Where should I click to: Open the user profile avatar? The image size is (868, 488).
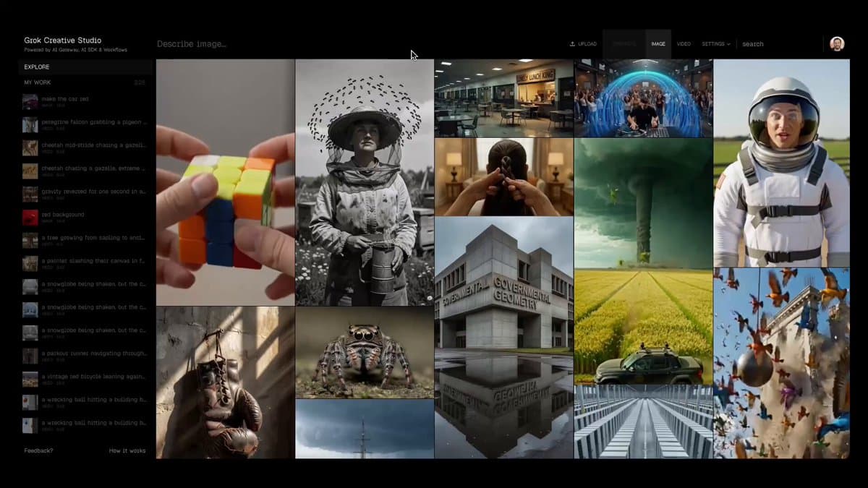pos(837,44)
